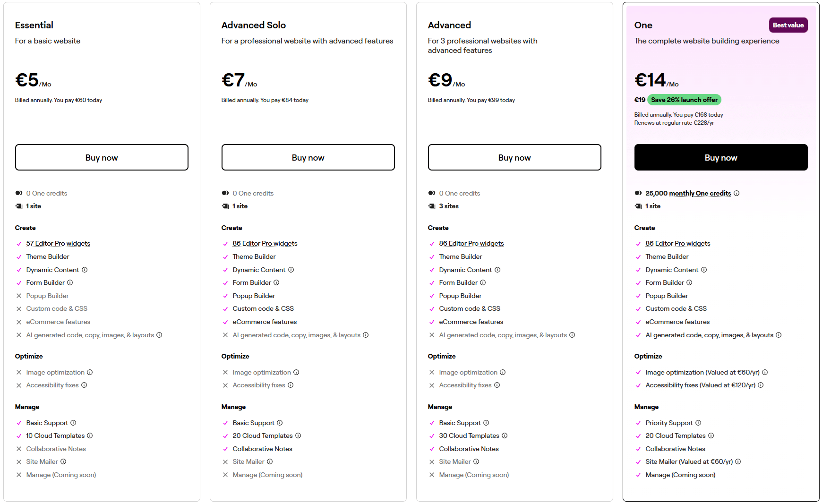Viewport: 822px width, 504px height.
Task: Click the 25,000 monthly One credits link
Action: [x=688, y=193]
